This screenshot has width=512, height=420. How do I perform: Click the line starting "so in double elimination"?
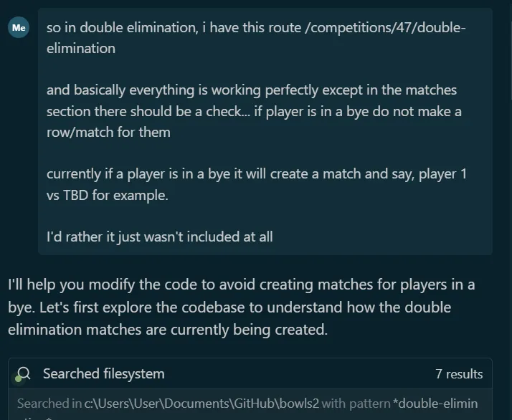coord(256,28)
